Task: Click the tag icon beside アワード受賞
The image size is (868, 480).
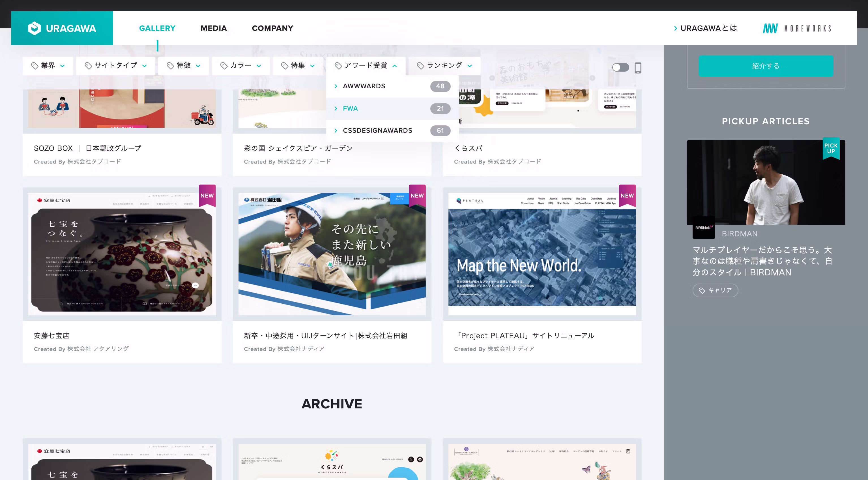Action: point(338,66)
